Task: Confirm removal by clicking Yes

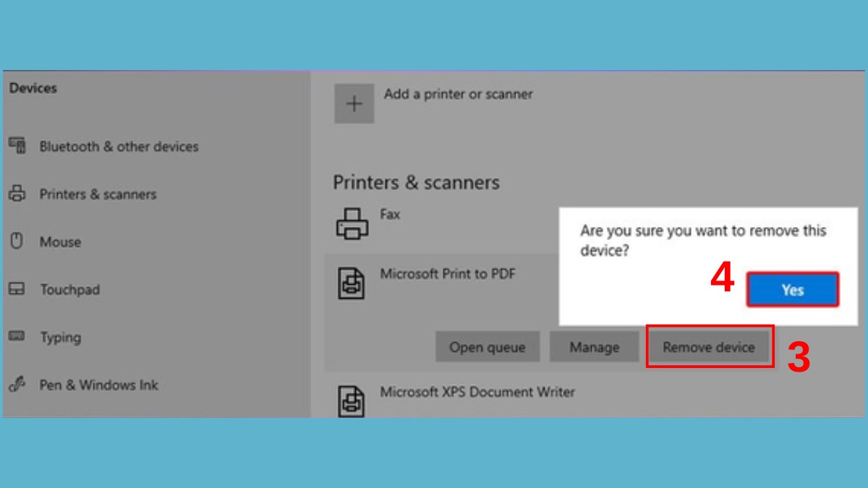Action: coord(792,289)
